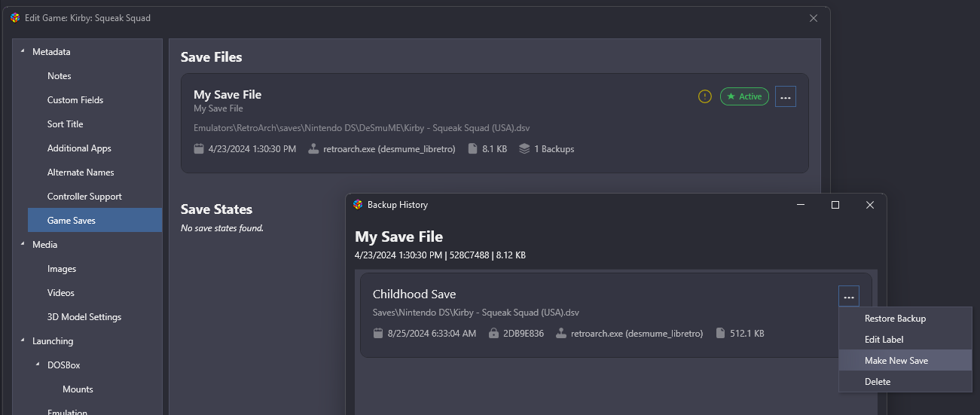The width and height of the screenshot is (980, 415).
Task: Click the three-dots button on Childhood Save
Action: (x=849, y=297)
